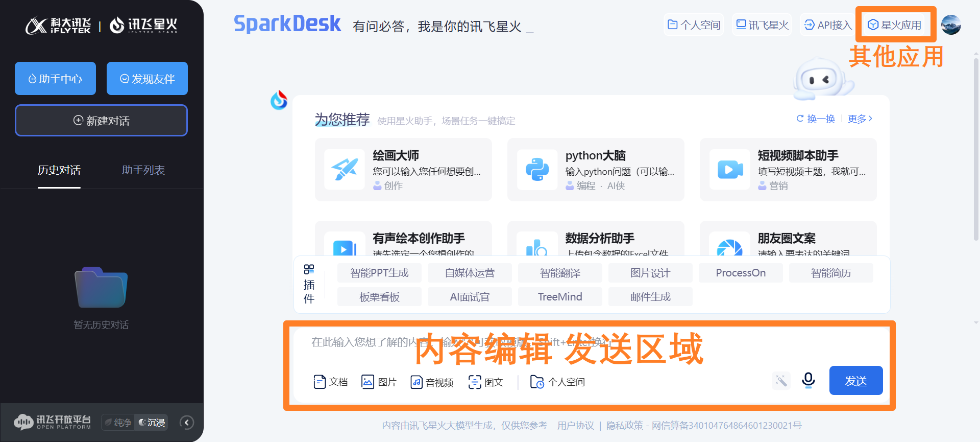Image resolution: width=980 pixels, height=442 pixels.
Task: Click the 发现友伴 button
Action: [x=147, y=78]
